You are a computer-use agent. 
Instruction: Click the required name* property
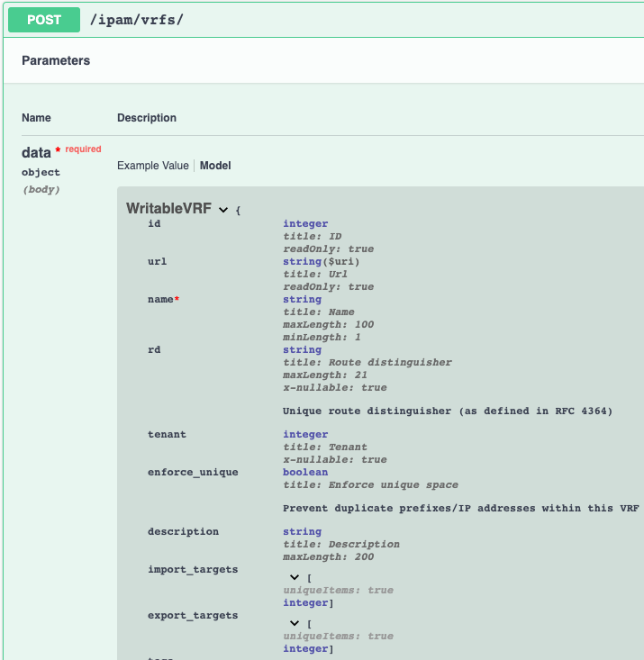pyautogui.click(x=163, y=299)
